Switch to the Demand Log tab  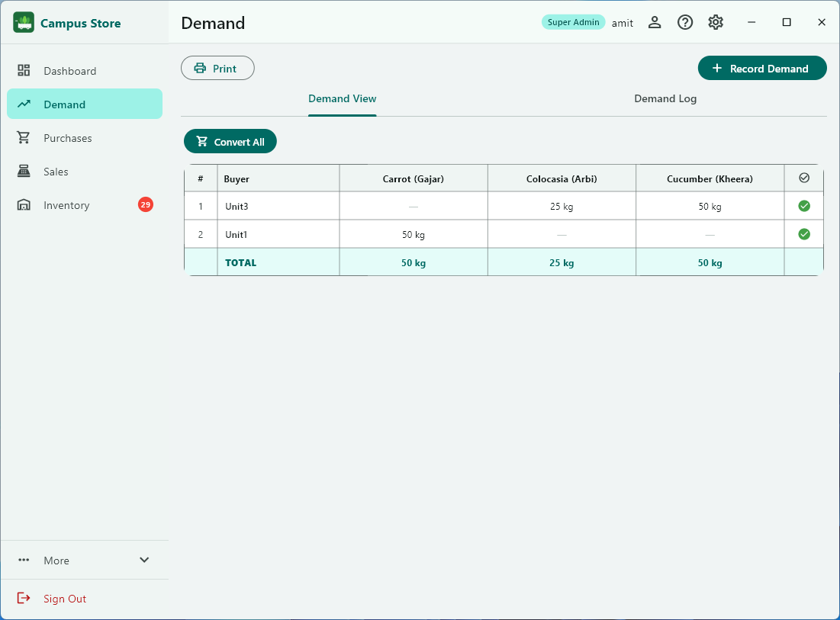point(665,98)
